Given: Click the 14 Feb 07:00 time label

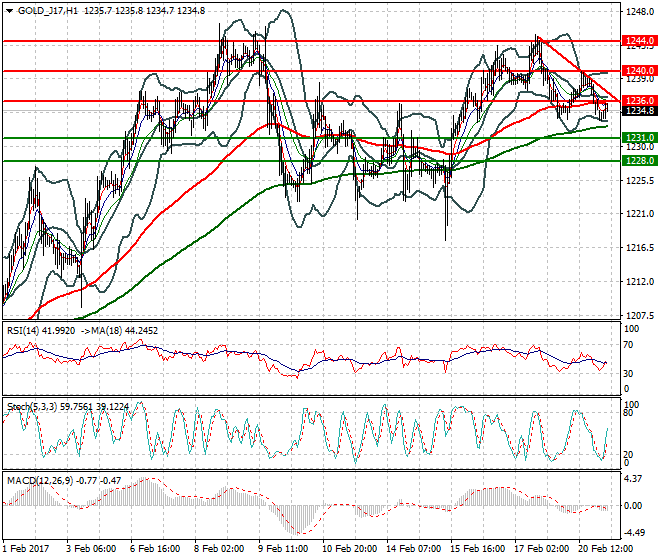Looking at the screenshot, I should coord(413,549).
